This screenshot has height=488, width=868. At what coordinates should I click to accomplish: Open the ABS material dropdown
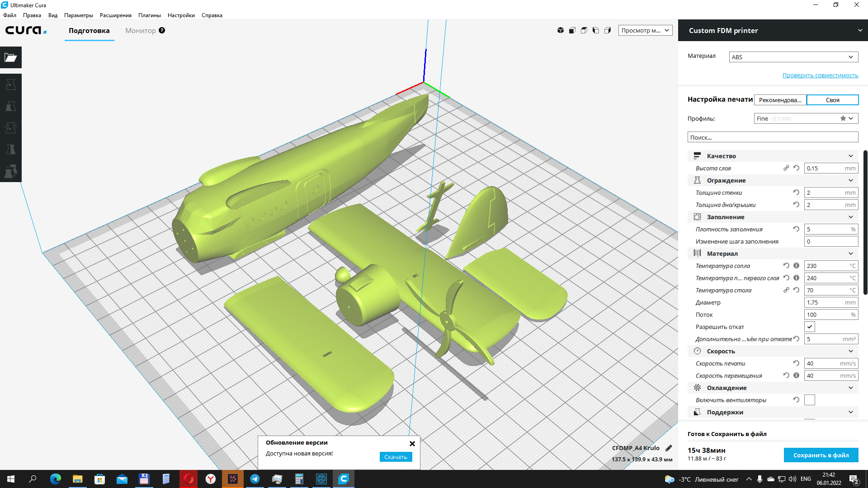(793, 57)
